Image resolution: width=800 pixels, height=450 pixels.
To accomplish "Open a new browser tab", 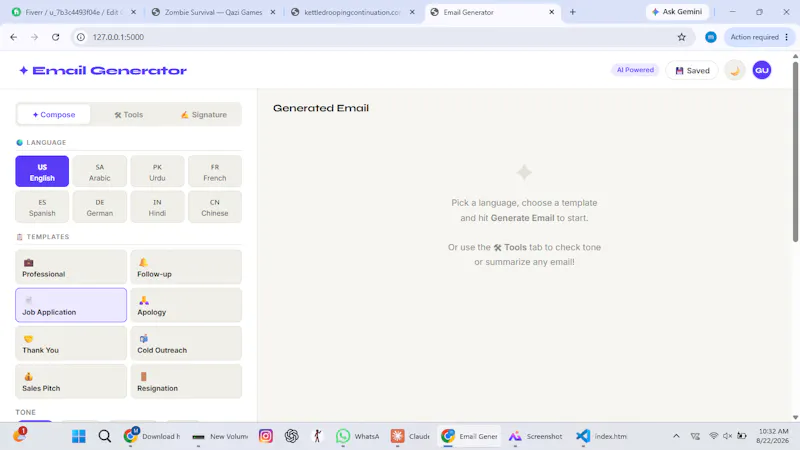I will coord(572,12).
